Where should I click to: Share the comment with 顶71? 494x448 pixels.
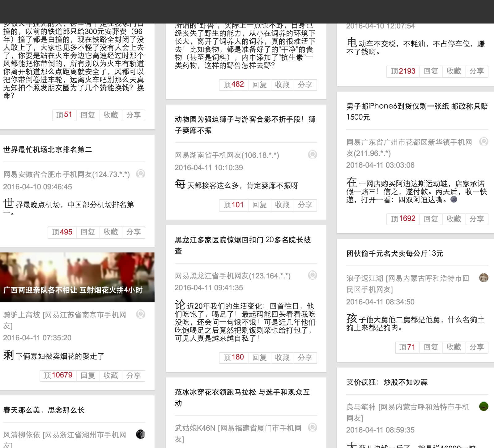(x=477, y=347)
